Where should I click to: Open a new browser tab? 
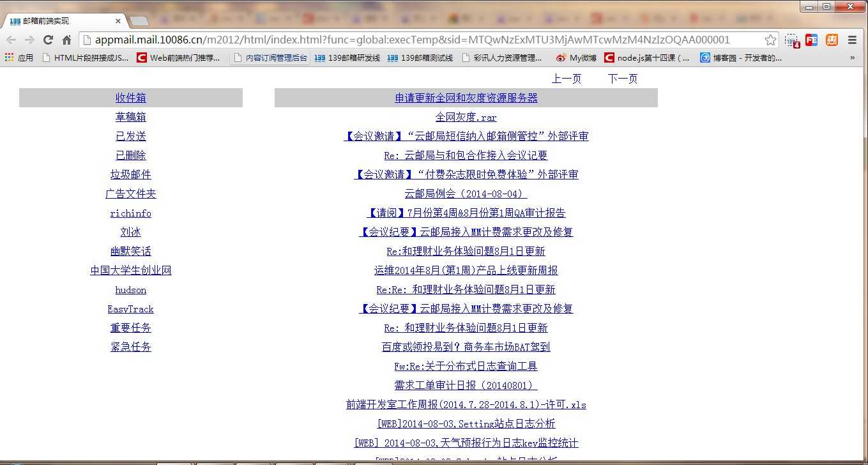(x=139, y=21)
